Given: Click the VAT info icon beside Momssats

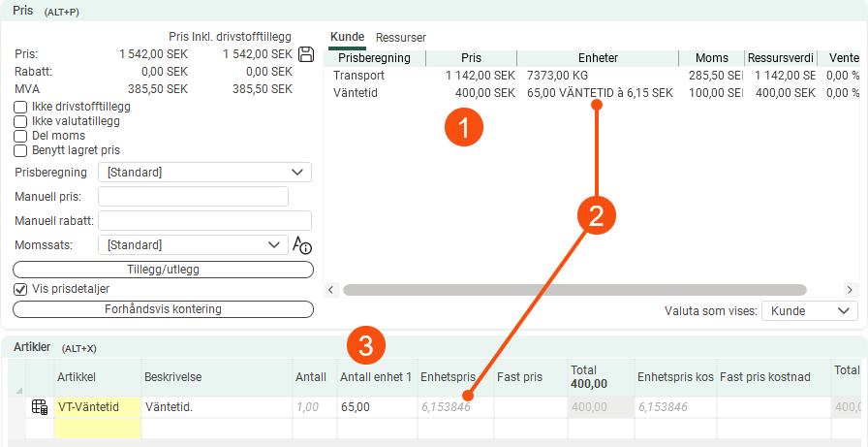Looking at the screenshot, I should coord(302,245).
